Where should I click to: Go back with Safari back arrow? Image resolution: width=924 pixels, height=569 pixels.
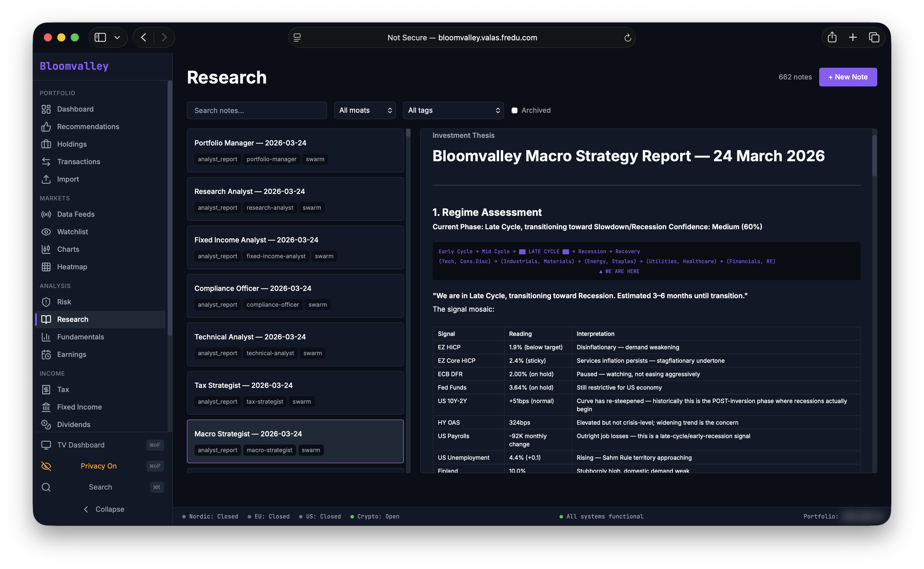[x=144, y=37]
